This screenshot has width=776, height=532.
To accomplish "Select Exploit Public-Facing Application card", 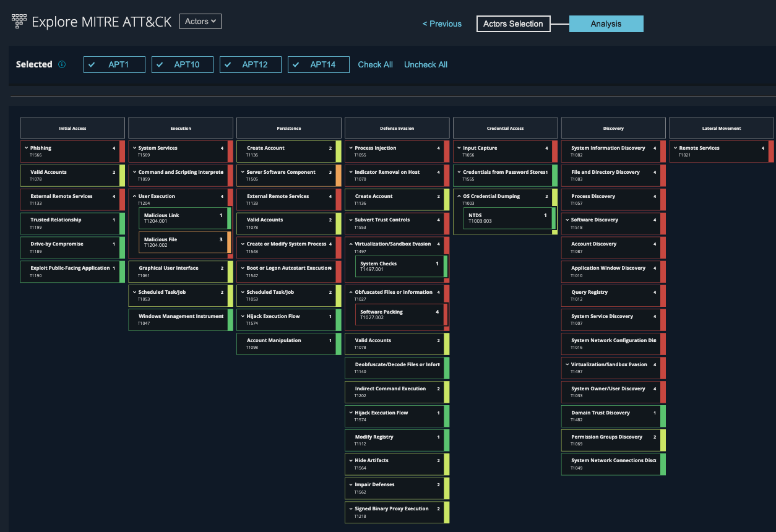I will point(72,272).
